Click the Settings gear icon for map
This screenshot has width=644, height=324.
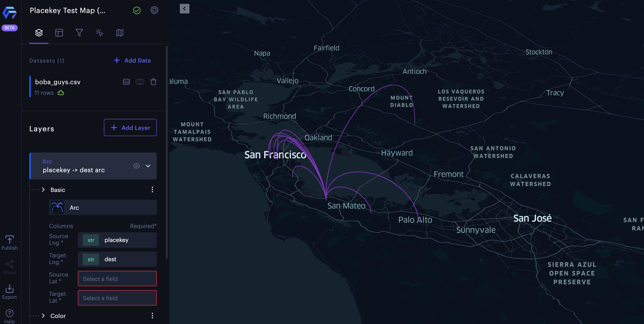click(x=154, y=10)
